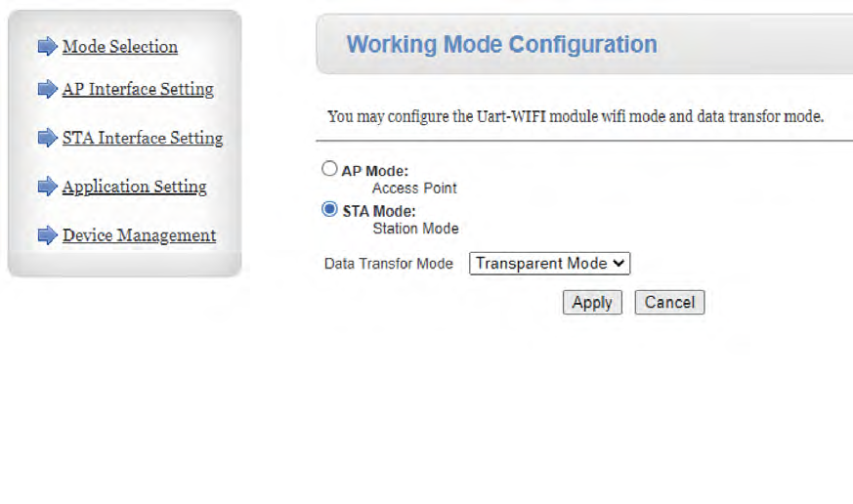The image size is (853, 504).
Task: Click the Access Point description text
Action: pos(414,189)
